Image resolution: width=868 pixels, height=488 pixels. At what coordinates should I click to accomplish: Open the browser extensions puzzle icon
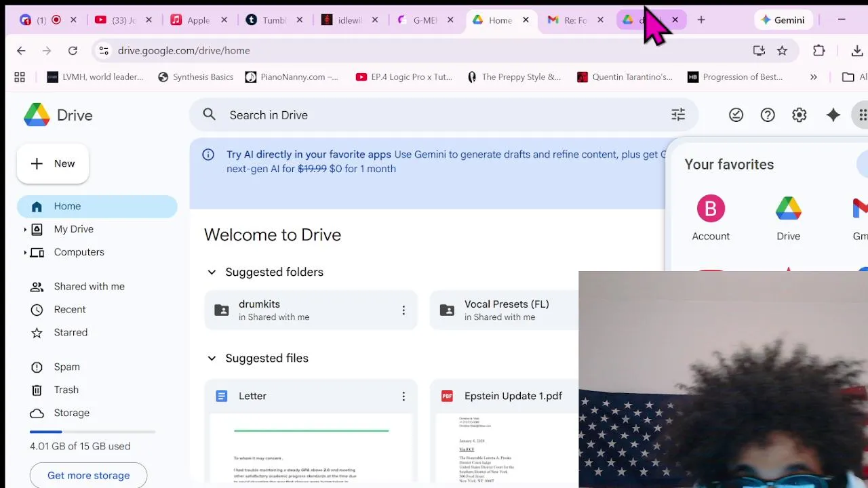tap(819, 51)
